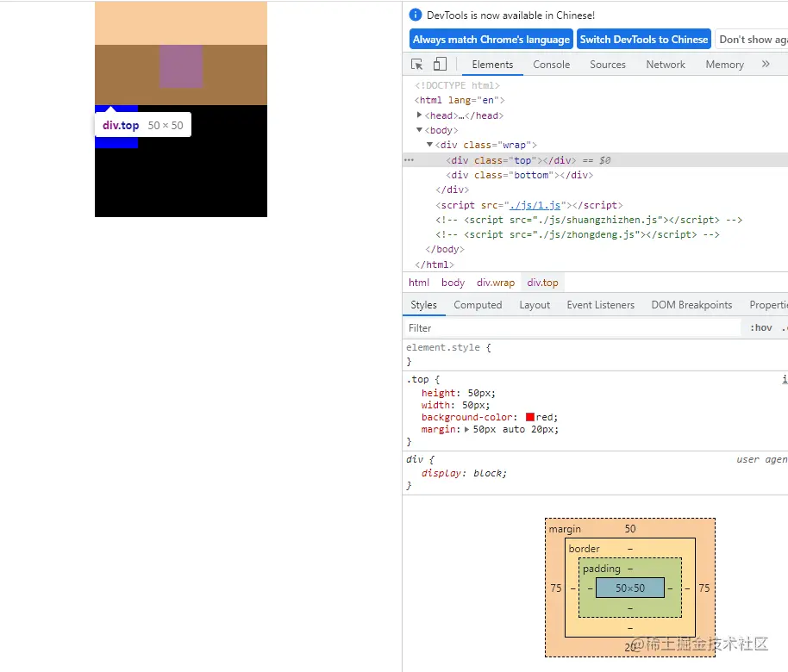Screen dimensions: 788x672
Task: Click the .top selector text
Action: (417, 379)
